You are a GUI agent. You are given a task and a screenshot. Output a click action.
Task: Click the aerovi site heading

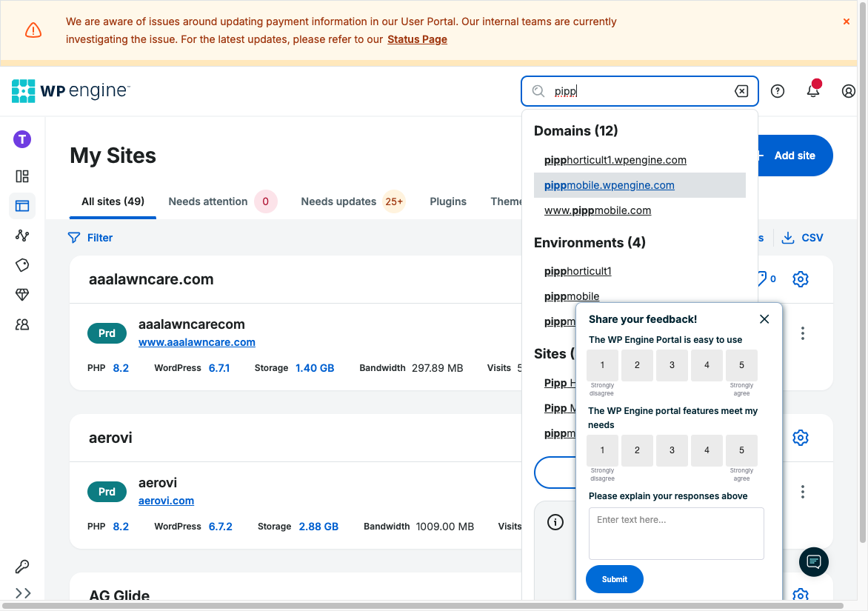coord(110,438)
